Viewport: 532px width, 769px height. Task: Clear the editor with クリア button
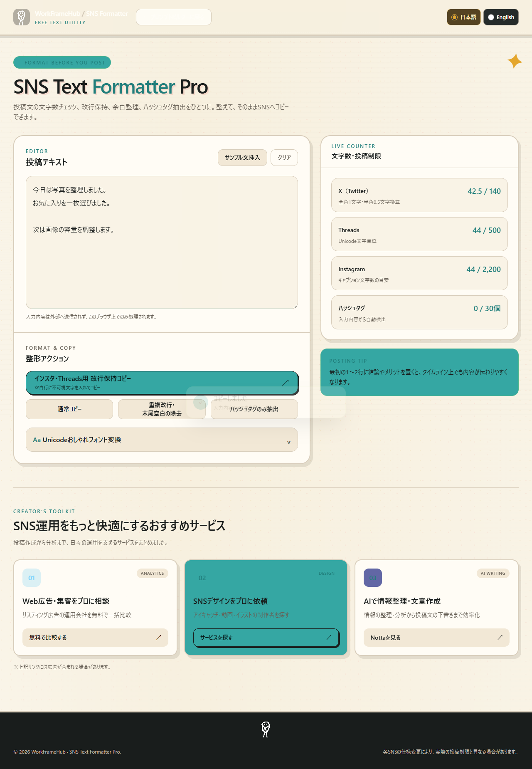click(x=284, y=158)
